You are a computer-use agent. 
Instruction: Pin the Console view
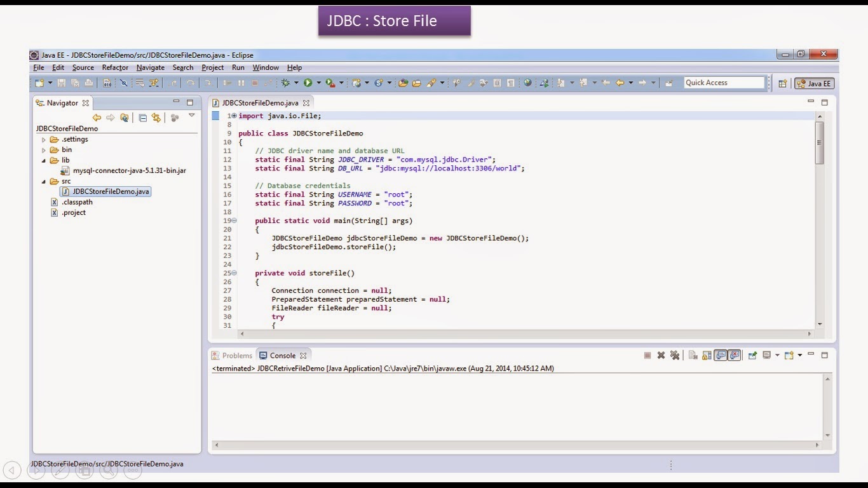click(x=752, y=355)
